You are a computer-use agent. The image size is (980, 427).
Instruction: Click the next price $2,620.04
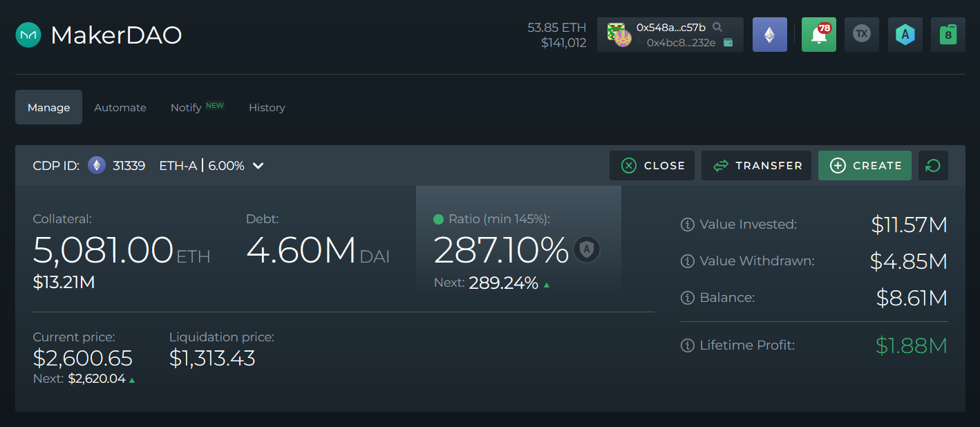coord(97,379)
